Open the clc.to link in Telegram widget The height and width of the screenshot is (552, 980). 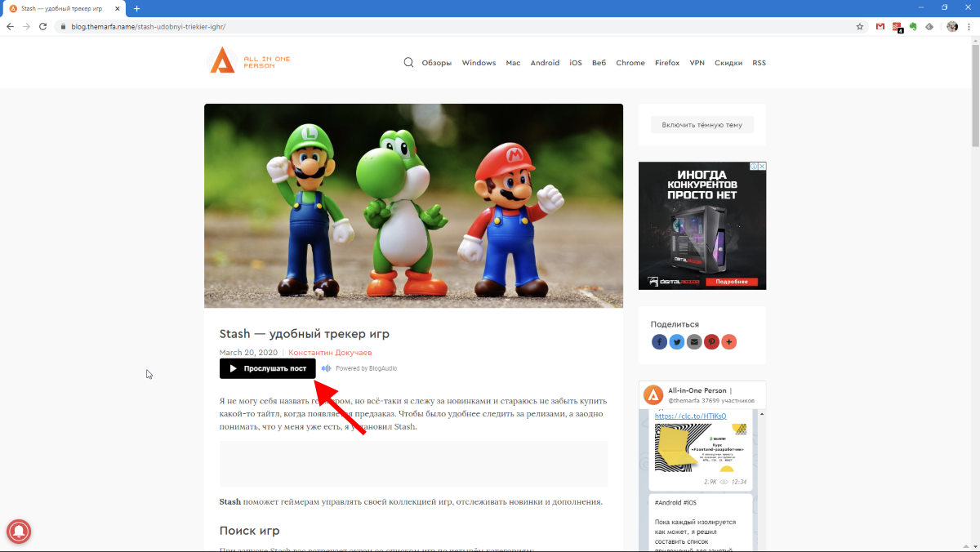point(690,416)
